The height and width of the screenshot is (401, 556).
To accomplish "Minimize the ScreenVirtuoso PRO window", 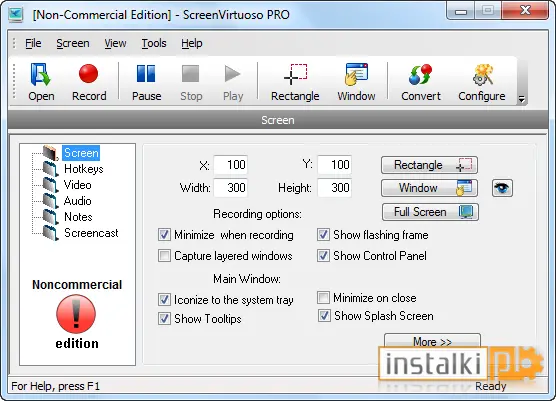I will tap(461, 11).
